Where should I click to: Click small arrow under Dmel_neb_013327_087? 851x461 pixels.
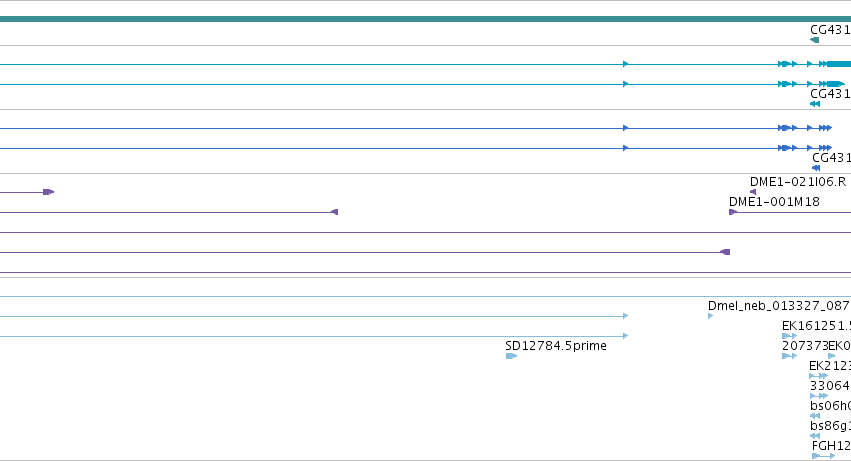tap(710, 316)
